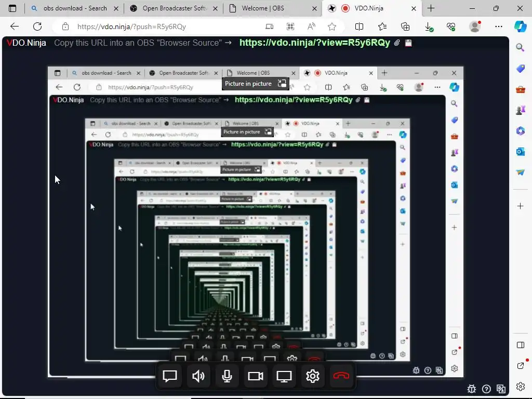Open the Downloads panel

[x=429, y=27]
